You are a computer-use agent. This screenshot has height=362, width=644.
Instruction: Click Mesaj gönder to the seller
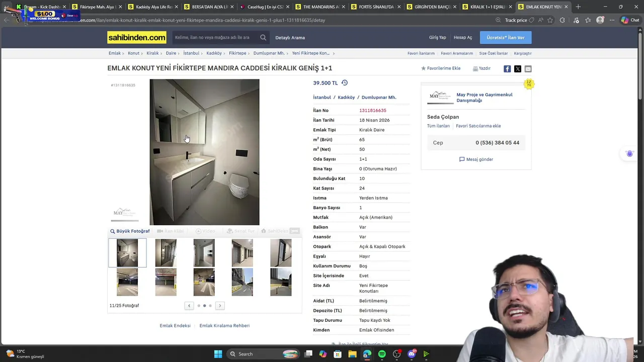[476, 159]
